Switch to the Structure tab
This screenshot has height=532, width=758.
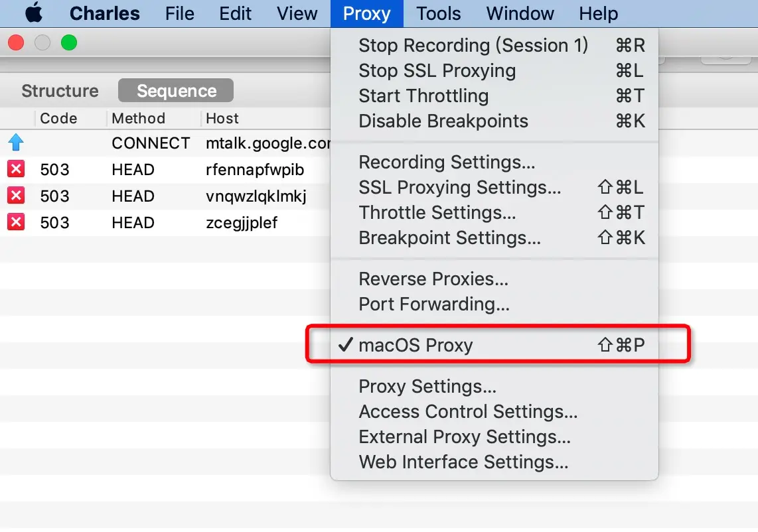tap(60, 91)
